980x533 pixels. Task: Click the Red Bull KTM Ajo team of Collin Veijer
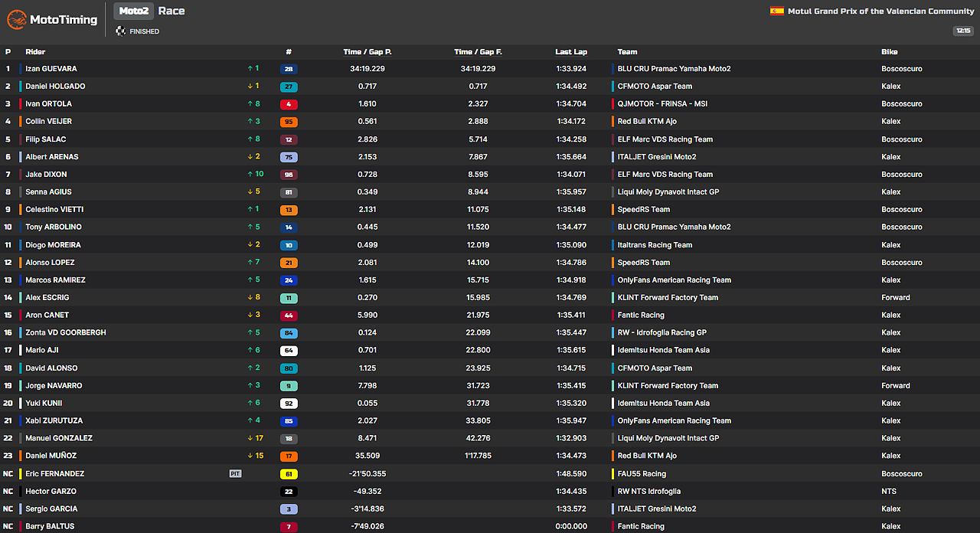click(647, 122)
